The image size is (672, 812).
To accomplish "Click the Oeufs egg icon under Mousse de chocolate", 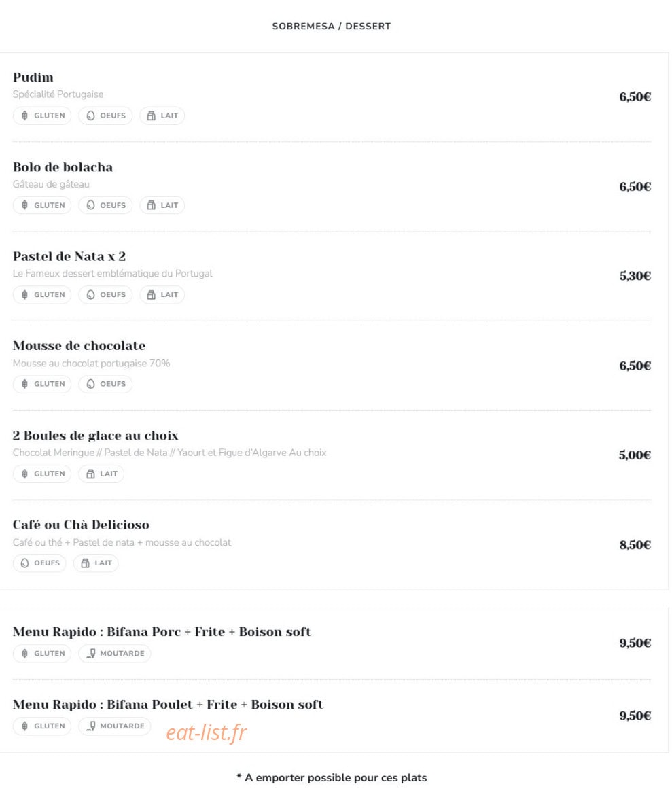I will (x=90, y=384).
